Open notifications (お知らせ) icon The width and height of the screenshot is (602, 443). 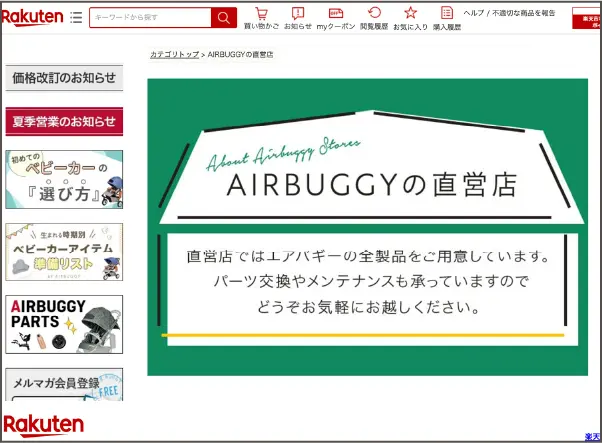point(298,18)
